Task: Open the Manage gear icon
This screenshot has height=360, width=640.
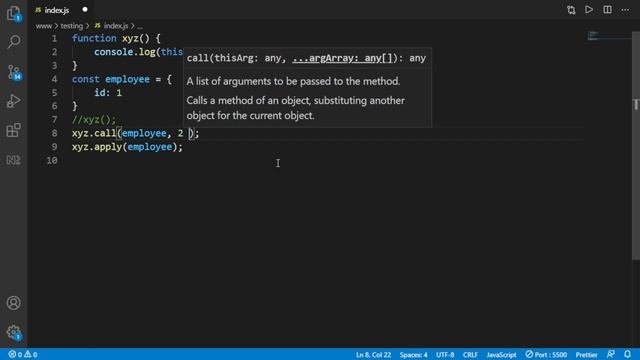Action: [13, 332]
